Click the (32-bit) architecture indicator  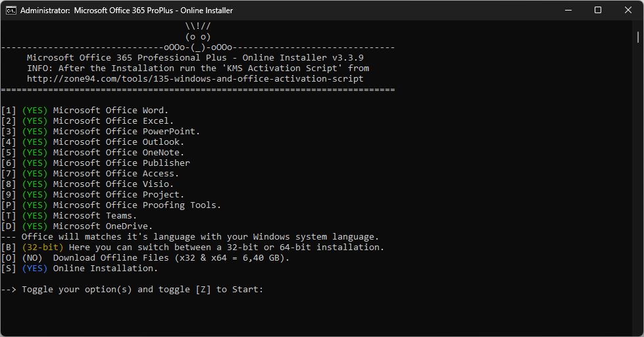[x=43, y=247]
